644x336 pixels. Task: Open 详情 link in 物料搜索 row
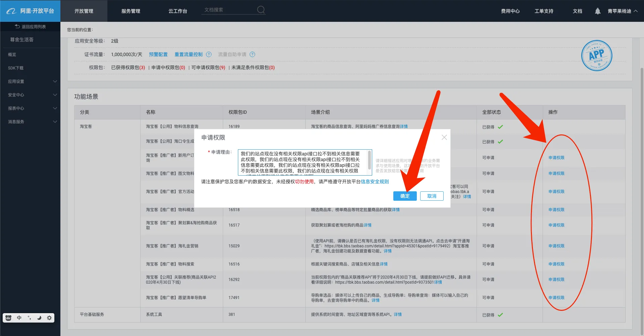pyautogui.click(x=384, y=264)
